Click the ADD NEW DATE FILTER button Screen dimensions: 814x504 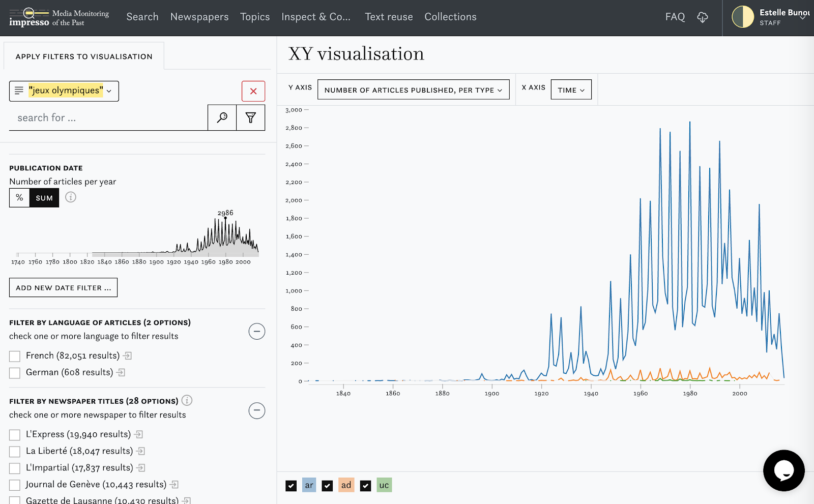(x=63, y=287)
